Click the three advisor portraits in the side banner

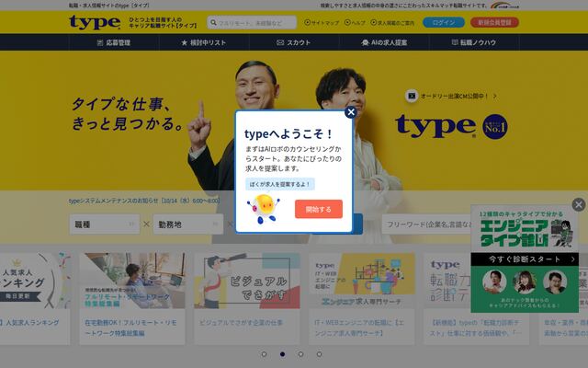tap(525, 282)
